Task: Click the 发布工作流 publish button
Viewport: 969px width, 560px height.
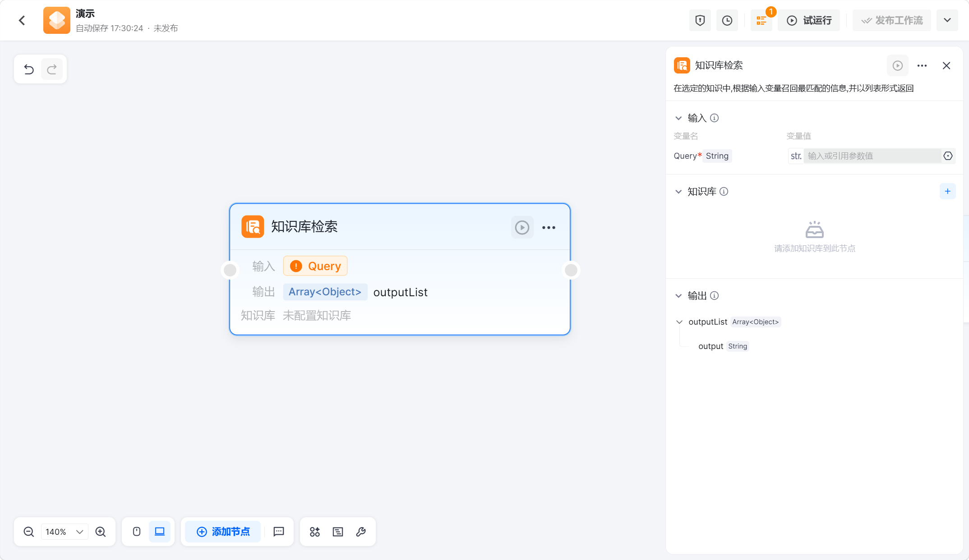Action: pyautogui.click(x=892, y=20)
